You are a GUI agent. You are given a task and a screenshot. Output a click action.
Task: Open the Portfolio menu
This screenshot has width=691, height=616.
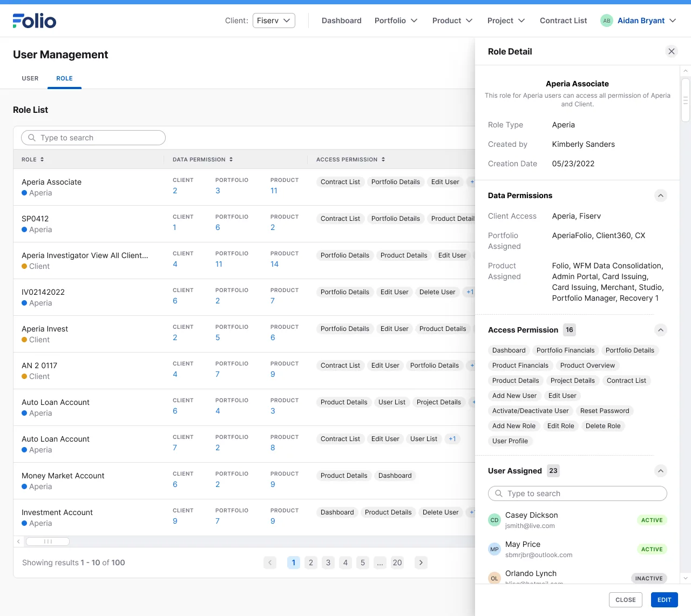pyautogui.click(x=396, y=21)
